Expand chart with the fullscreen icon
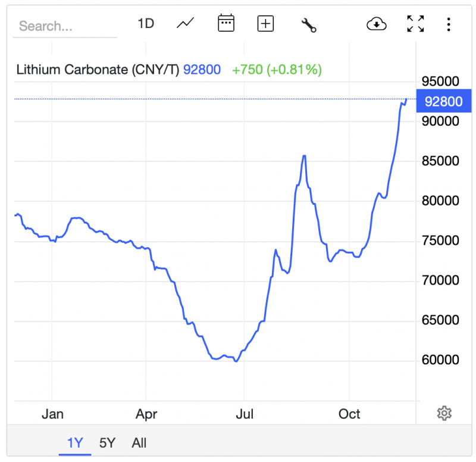The width and height of the screenshot is (476, 462). [x=415, y=24]
